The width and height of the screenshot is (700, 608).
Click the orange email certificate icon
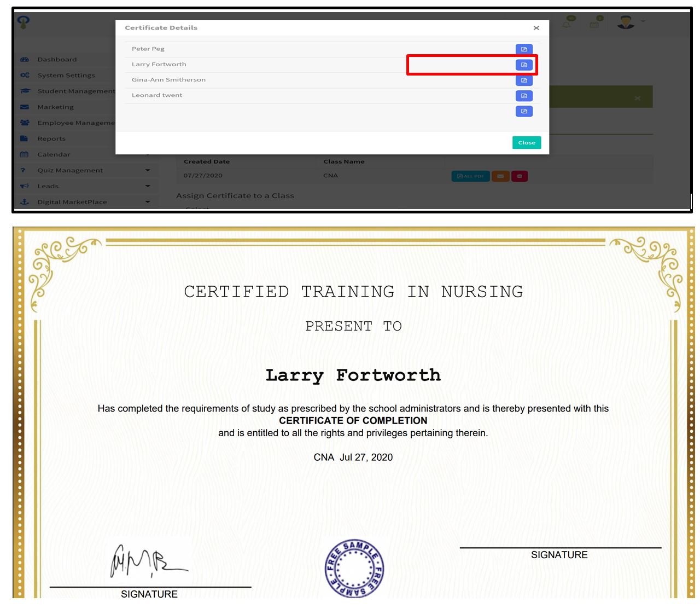500,176
